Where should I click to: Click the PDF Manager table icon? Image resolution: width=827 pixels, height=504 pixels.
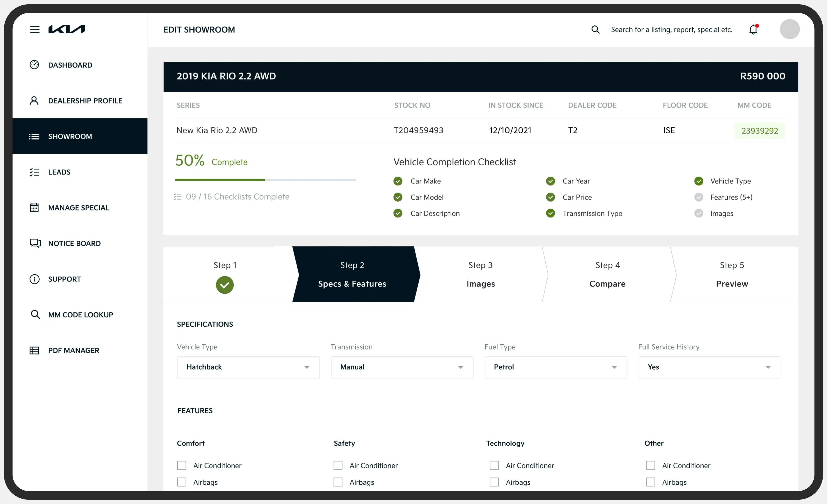point(34,350)
